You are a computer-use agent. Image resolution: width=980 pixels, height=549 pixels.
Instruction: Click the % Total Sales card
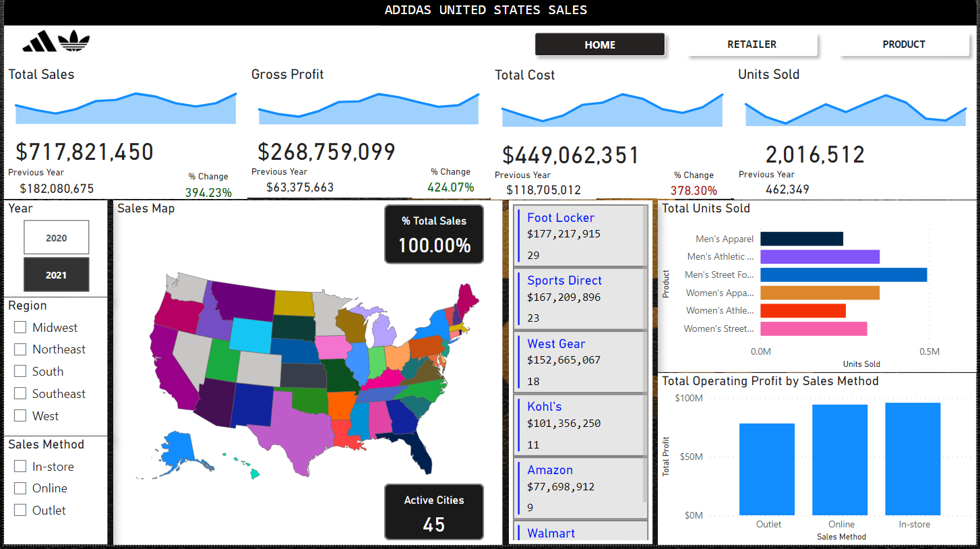[434, 234]
